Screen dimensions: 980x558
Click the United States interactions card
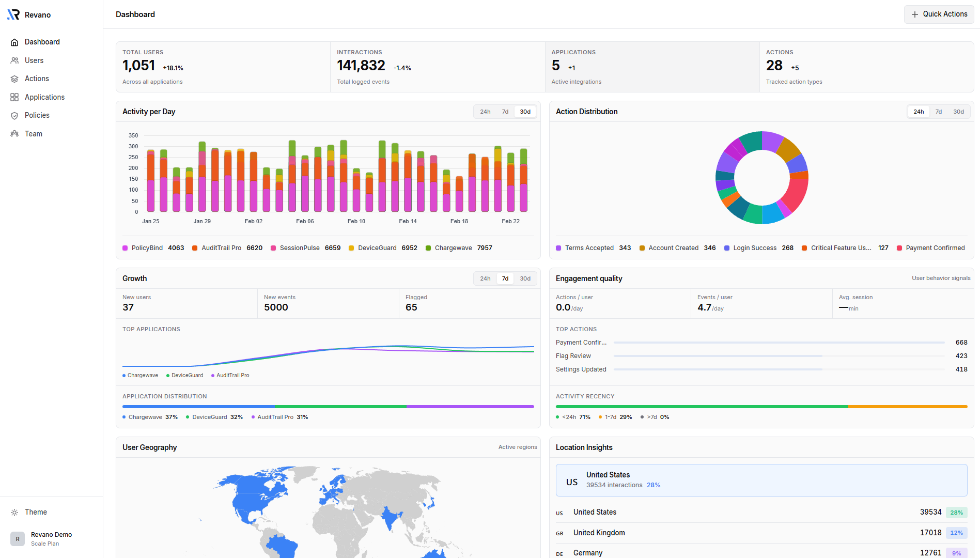[763, 479]
